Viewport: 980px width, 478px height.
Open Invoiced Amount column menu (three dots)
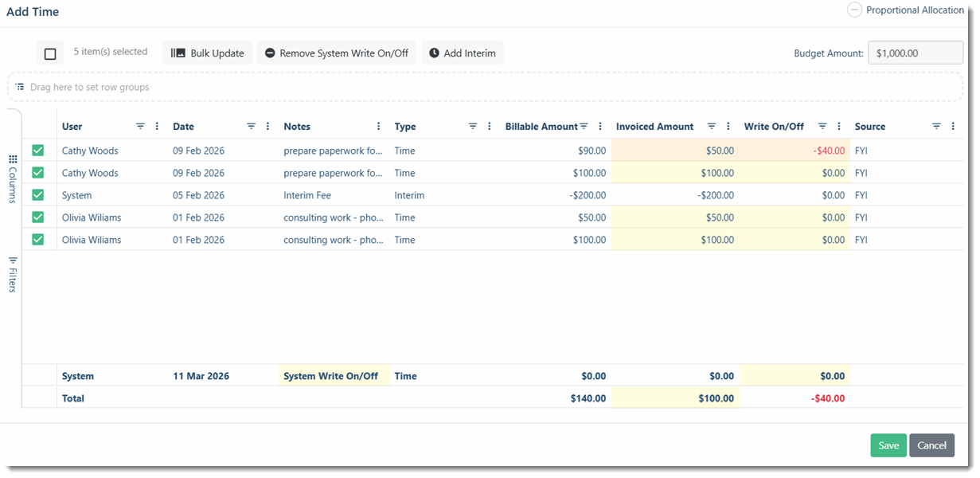pos(728,127)
